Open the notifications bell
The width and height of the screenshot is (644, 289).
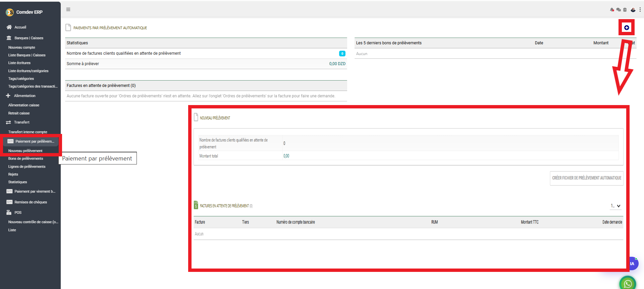pos(612,10)
